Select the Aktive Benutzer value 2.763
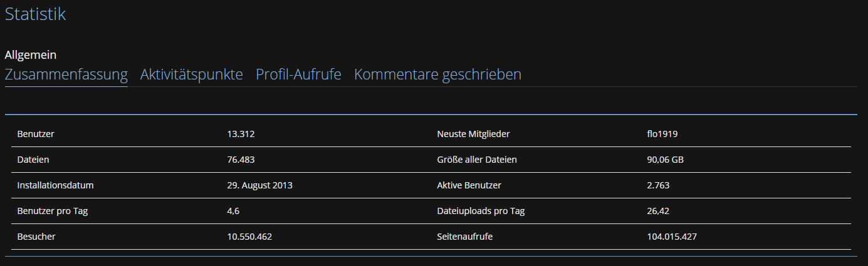Viewport: 868px width, 266px height. [x=659, y=185]
